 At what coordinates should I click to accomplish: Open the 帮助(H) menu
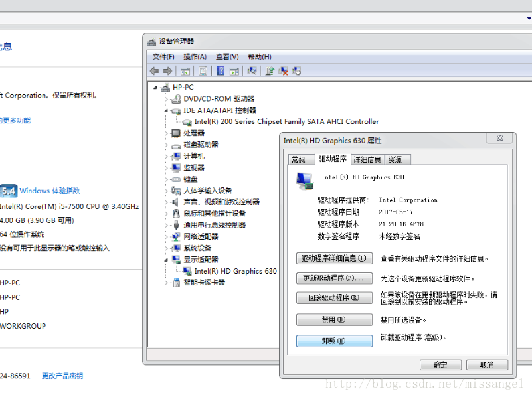259,57
